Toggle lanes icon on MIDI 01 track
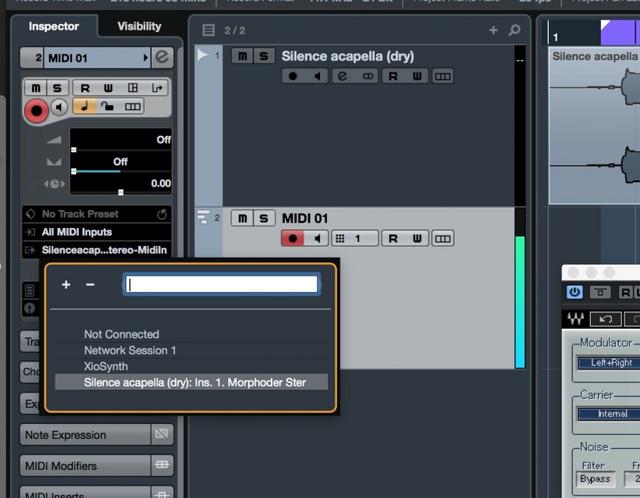Screen dimensions: 640x498 (x=442, y=238)
